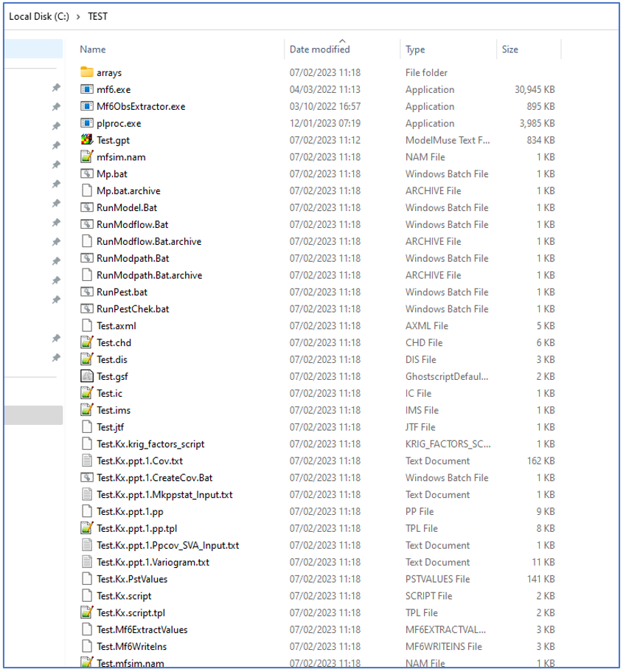Click the 162 KB size value
This screenshot has height=672, width=623.
pyautogui.click(x=540, y=461)
